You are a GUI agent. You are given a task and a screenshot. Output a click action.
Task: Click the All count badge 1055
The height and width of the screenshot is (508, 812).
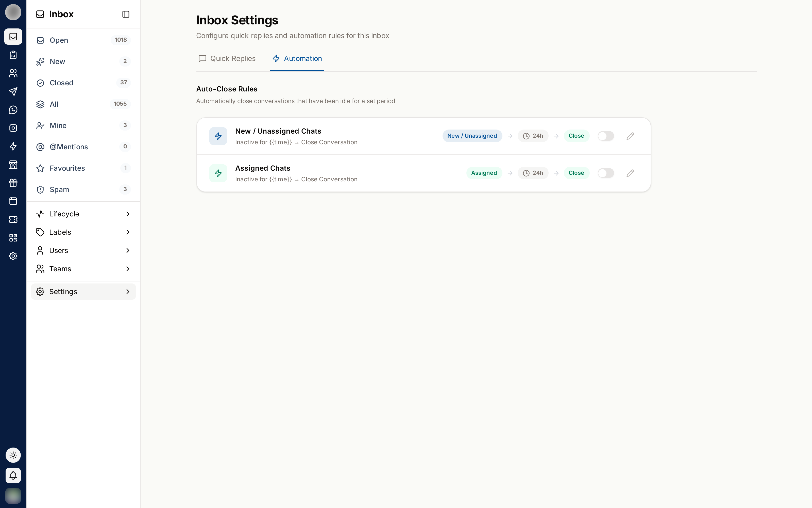click(120, 104)
